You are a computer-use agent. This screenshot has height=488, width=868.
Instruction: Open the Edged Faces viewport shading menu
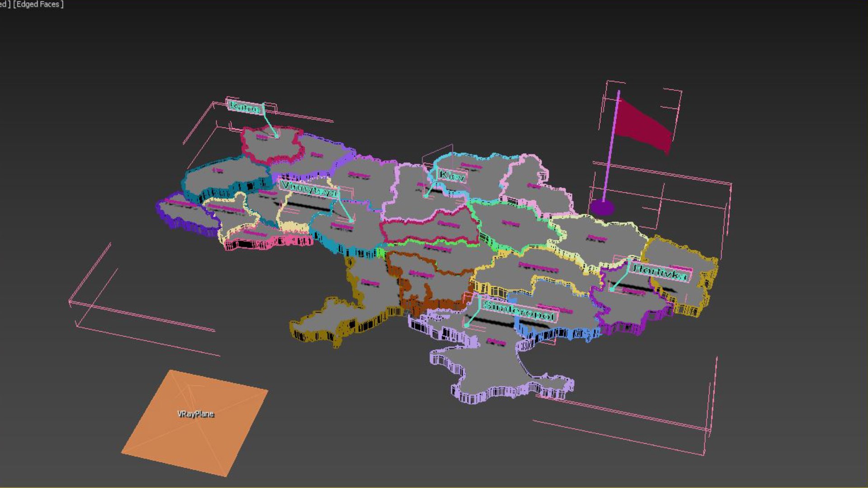pos(38,5)
